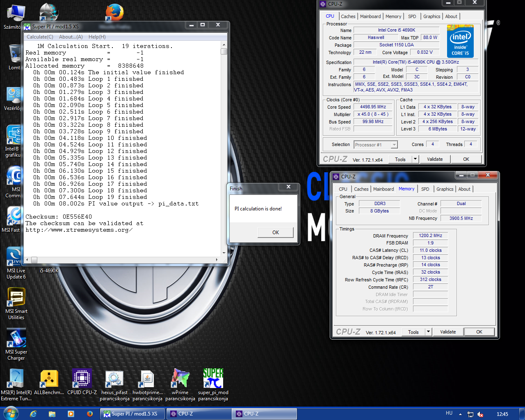Select the Super PI taskbar button

(x=133, y=414)
